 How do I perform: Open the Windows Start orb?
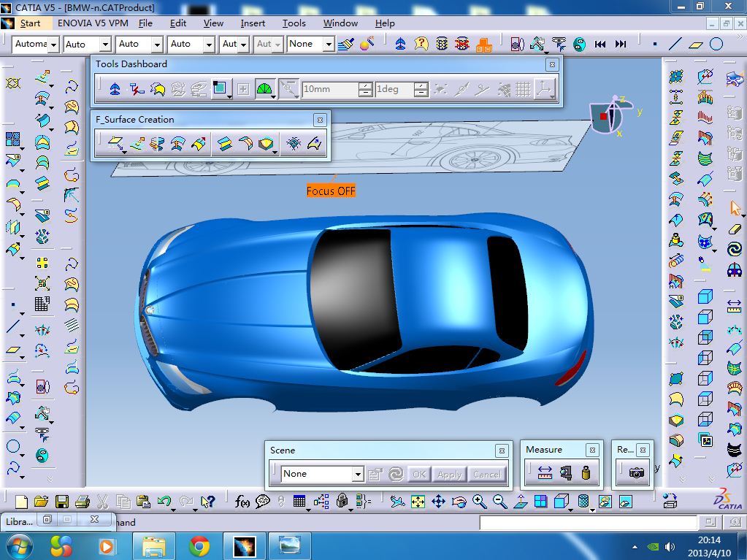(19, 545)
